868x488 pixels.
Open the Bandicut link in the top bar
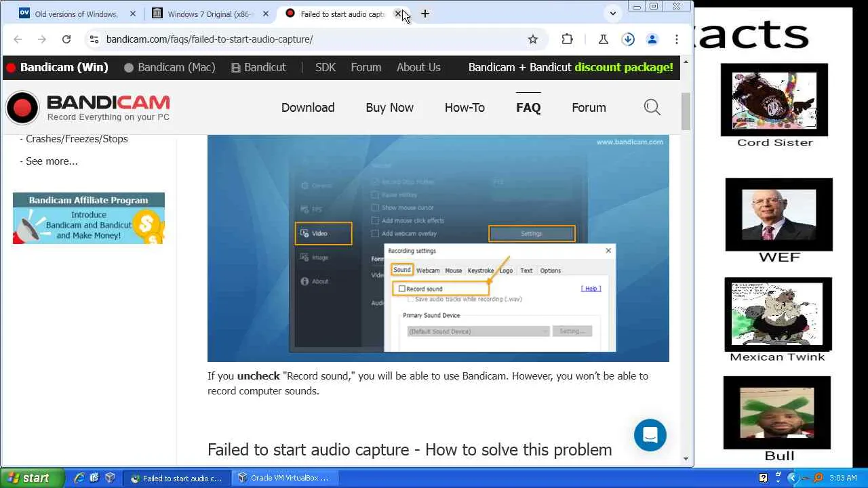pyautogui.click(x=258, y=67)
